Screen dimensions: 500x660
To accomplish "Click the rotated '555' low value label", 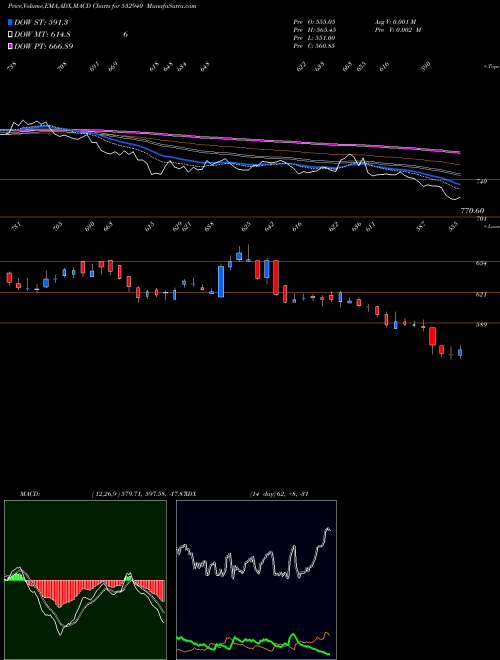I will (453, 227).
